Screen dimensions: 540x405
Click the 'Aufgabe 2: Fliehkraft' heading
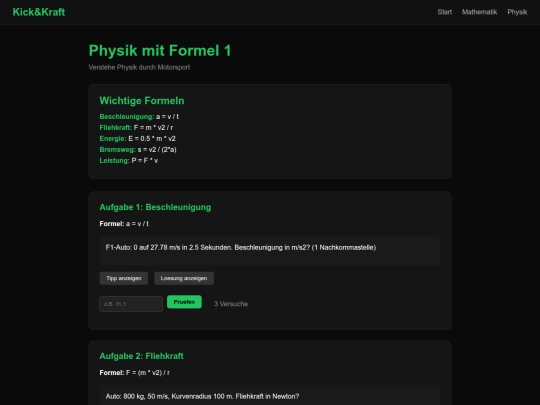(142, 356)
